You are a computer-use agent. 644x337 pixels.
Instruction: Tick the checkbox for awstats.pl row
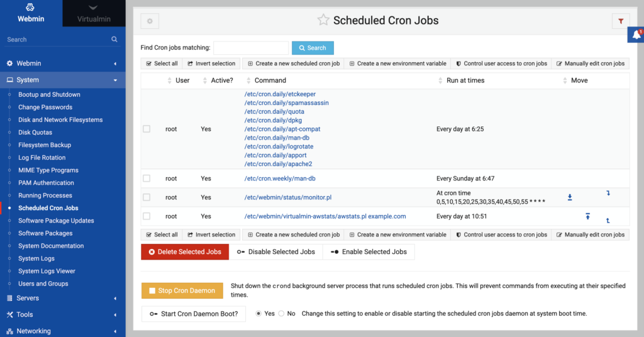click(x=147, y=216)
